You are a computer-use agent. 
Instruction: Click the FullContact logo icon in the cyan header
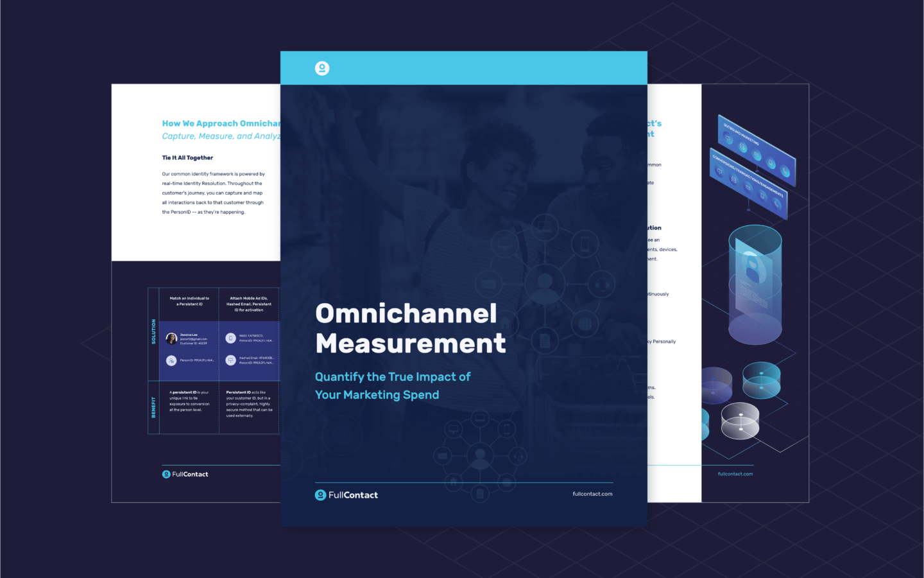[322, 68]
